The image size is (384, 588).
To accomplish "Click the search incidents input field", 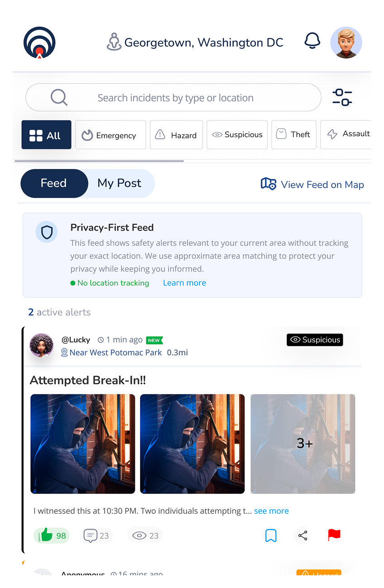I will point(173,97).
